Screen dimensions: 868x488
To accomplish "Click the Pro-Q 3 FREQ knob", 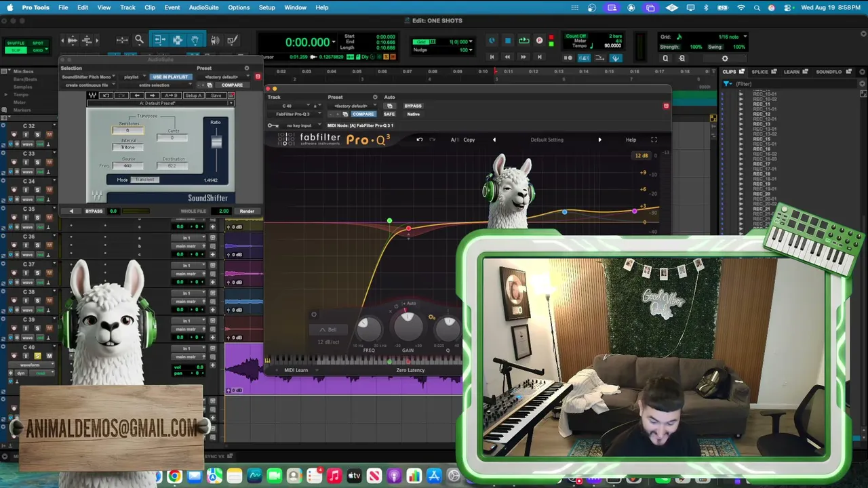I will 369,329.
